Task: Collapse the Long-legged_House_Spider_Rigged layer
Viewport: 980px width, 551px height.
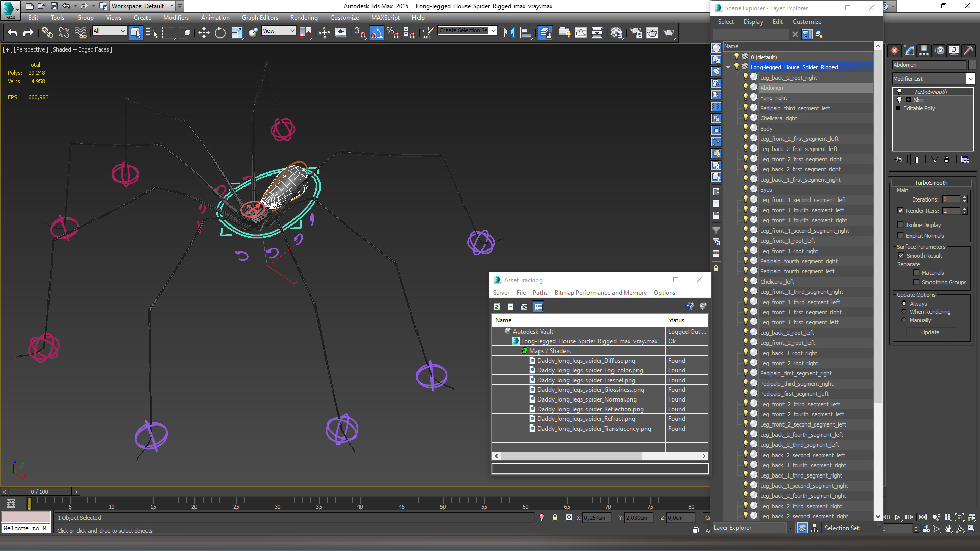Action: coord(728,67)
